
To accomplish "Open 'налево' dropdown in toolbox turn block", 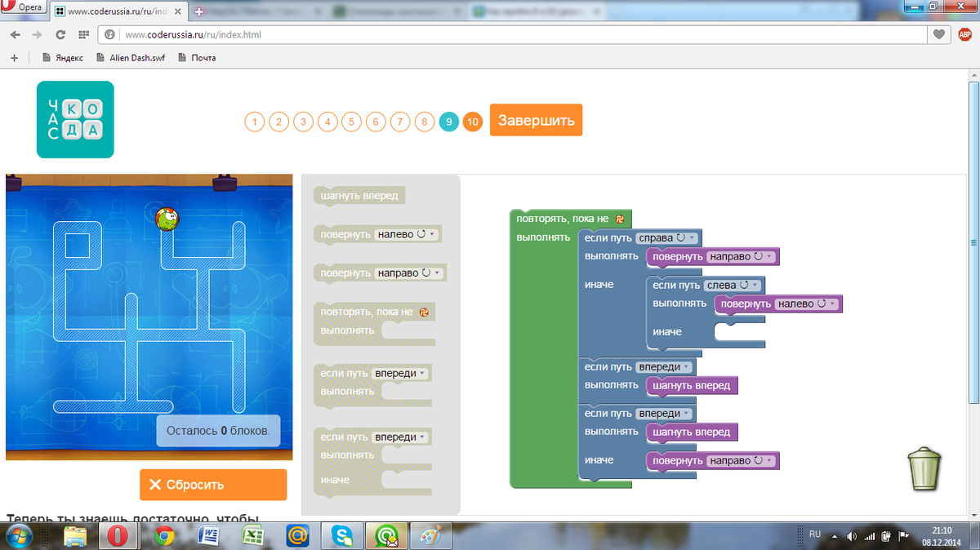I will (406, 234).
